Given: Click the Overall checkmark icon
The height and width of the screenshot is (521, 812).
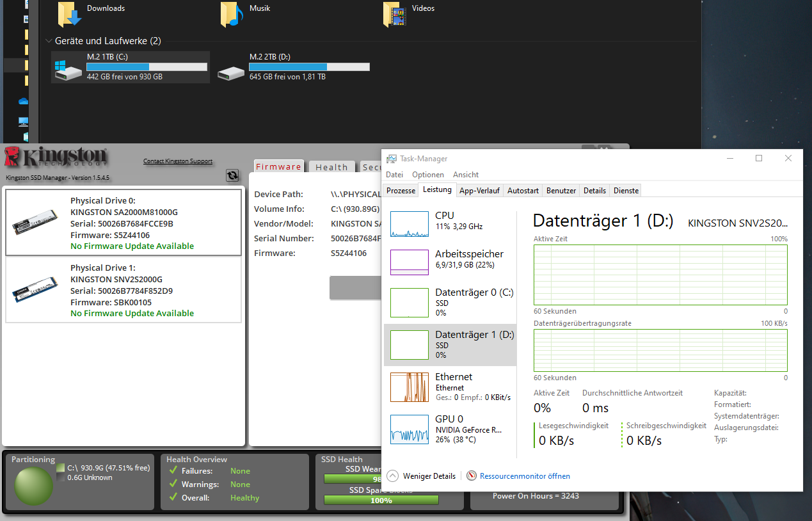Looking at the screenshot, I should pyautogui.click(x=173, y=498).
